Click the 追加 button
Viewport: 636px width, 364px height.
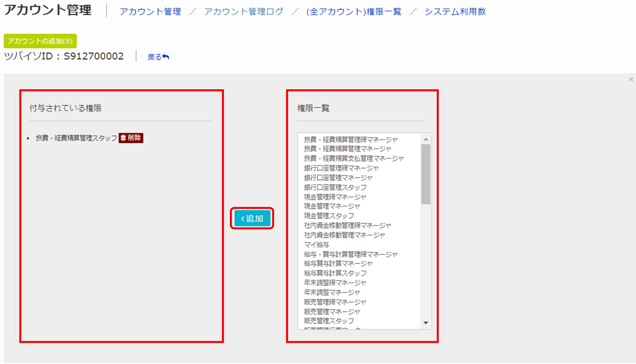pos(252,218)
